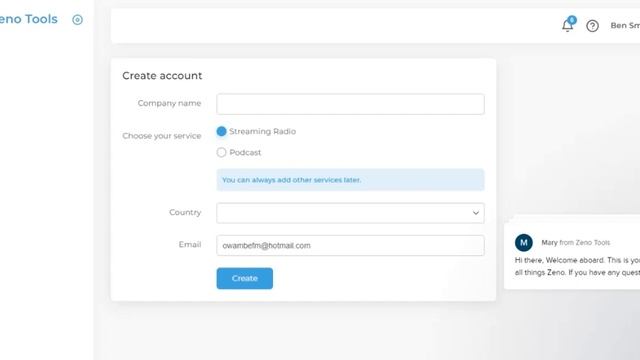Open the notifications bell icon
The width and height of the screenshot is (640, 360).
pos(567,26)
